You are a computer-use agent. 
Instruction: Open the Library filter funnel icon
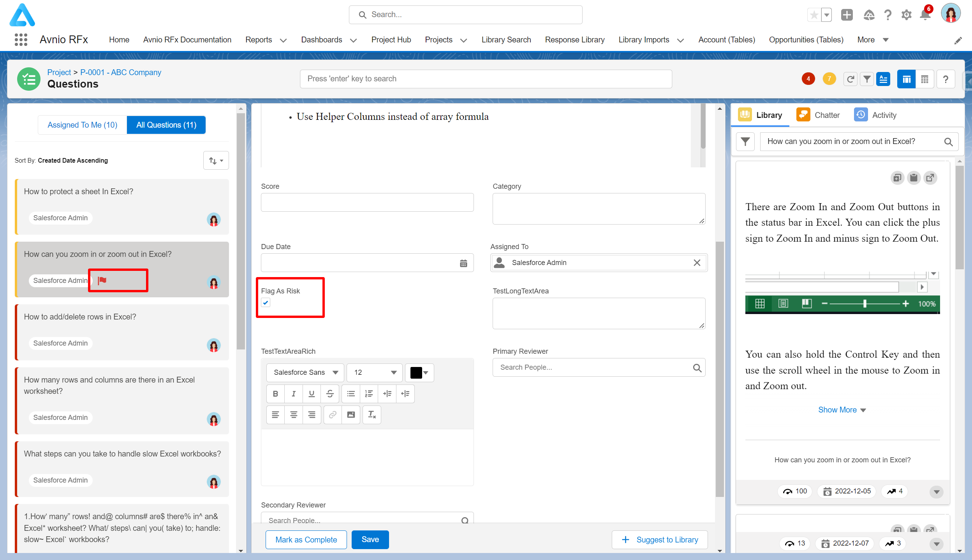pos(745,142)
